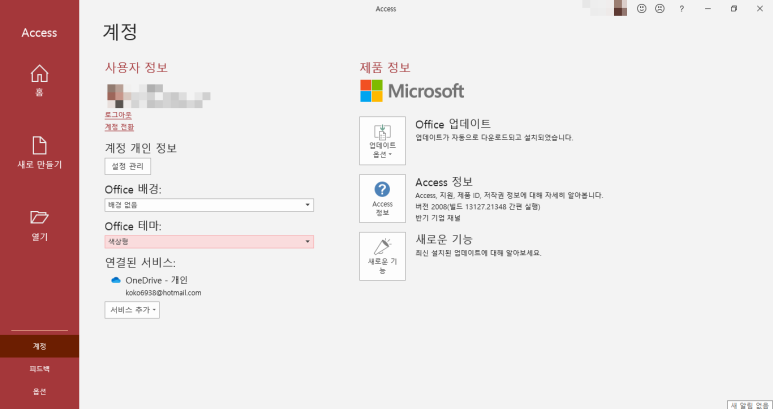The width and height of the screenshot is (773, 409).
Task: Open the 서비스 추가 dropdown button
Action: 132,310
